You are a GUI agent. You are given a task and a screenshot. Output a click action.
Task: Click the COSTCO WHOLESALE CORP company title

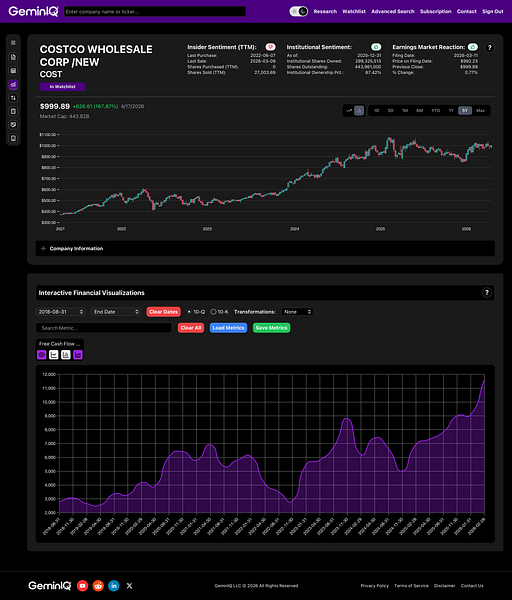pos(96,55)
